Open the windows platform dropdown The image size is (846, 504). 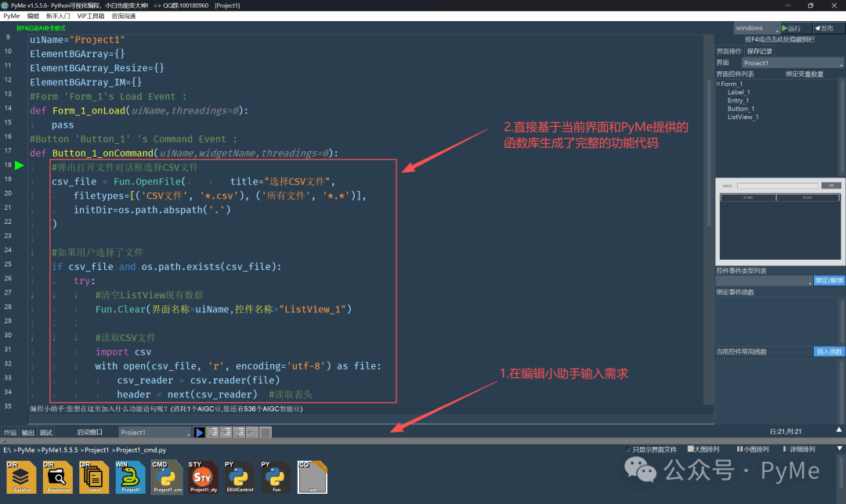click(x=755, y=28)
